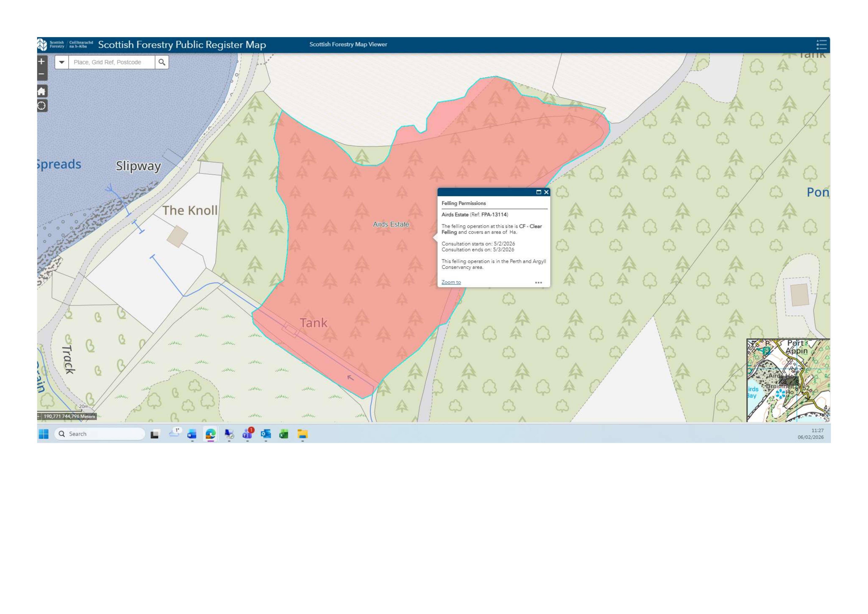Click the Scottish Forestry logo in the header
This screenshot has height=614, width=868.
point(65,45)
